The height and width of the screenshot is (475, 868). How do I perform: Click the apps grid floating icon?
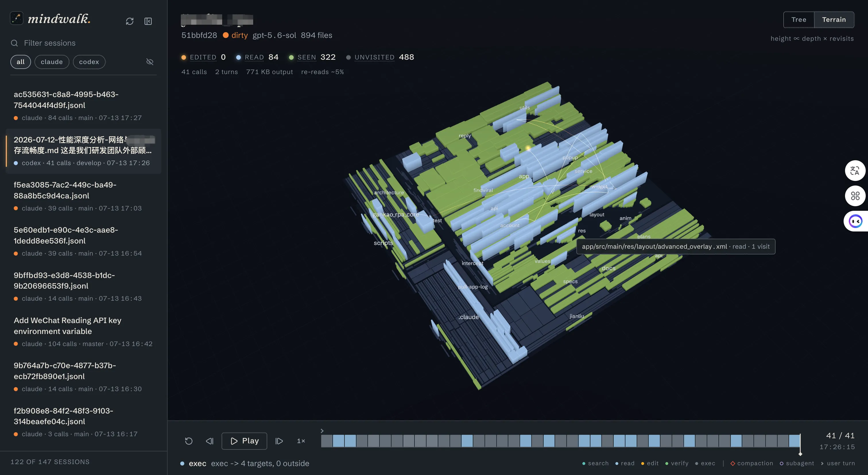[x=855, y=196]
